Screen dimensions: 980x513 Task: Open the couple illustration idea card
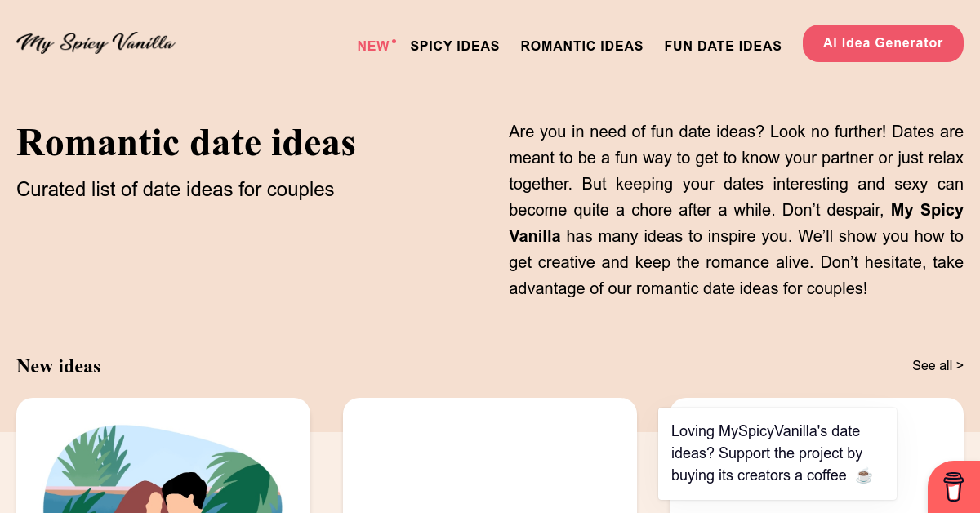click(x=163, y=470)
